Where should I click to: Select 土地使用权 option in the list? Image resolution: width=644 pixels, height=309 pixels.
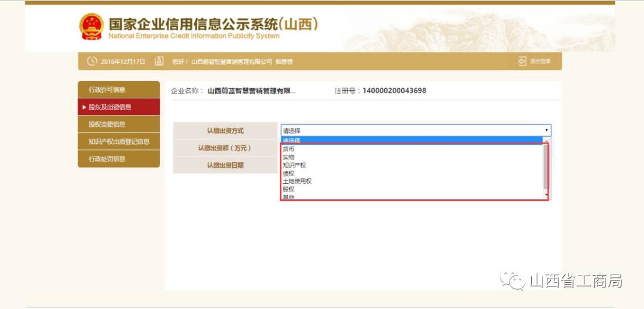pos(297,181)
